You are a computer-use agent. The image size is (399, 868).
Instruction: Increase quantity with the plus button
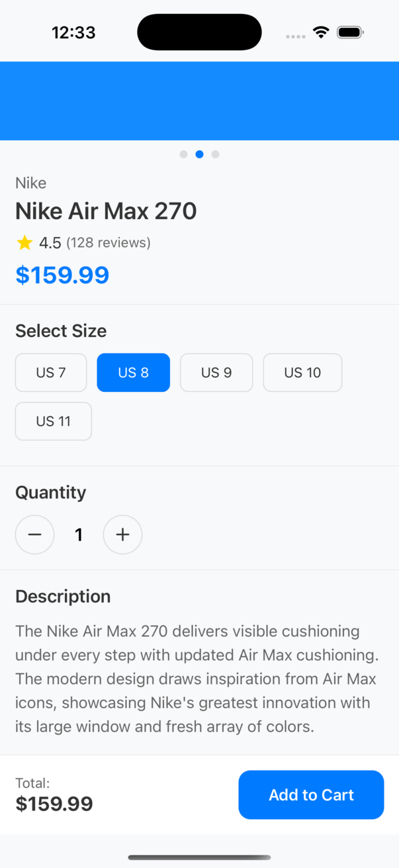pos(122,534)
